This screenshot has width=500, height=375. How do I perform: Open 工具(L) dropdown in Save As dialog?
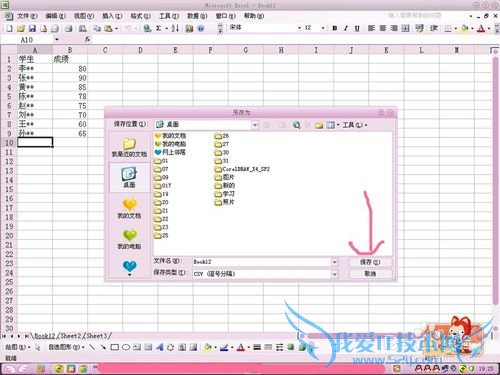[x=355, y=125]
